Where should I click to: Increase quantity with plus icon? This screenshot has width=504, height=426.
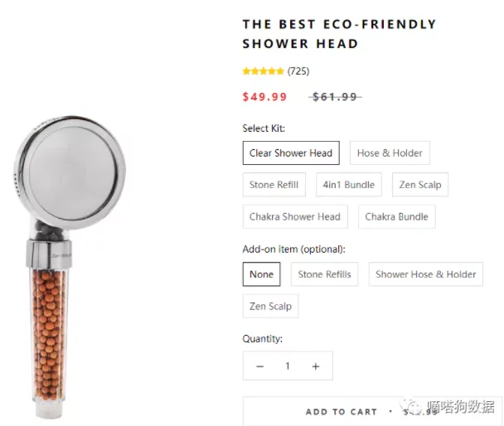coord(315,366)
